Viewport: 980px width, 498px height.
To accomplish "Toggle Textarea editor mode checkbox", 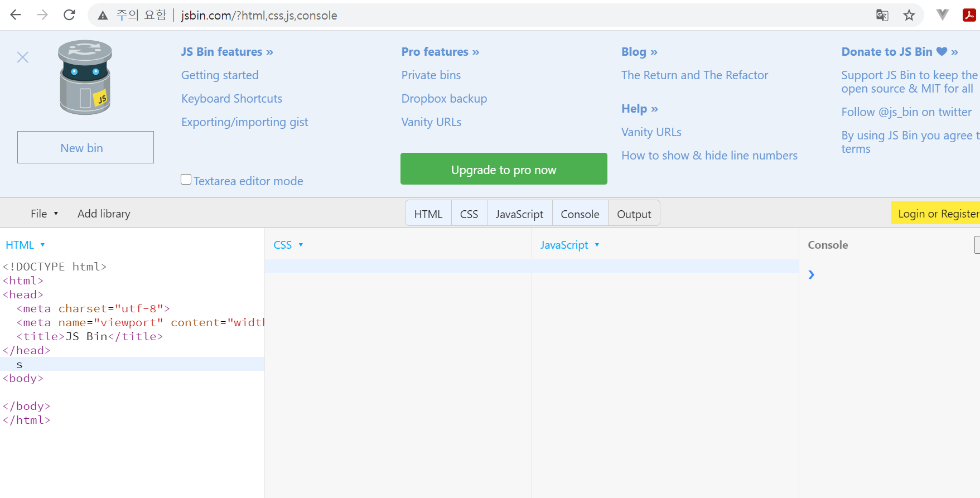I will (x=186, y=180).
